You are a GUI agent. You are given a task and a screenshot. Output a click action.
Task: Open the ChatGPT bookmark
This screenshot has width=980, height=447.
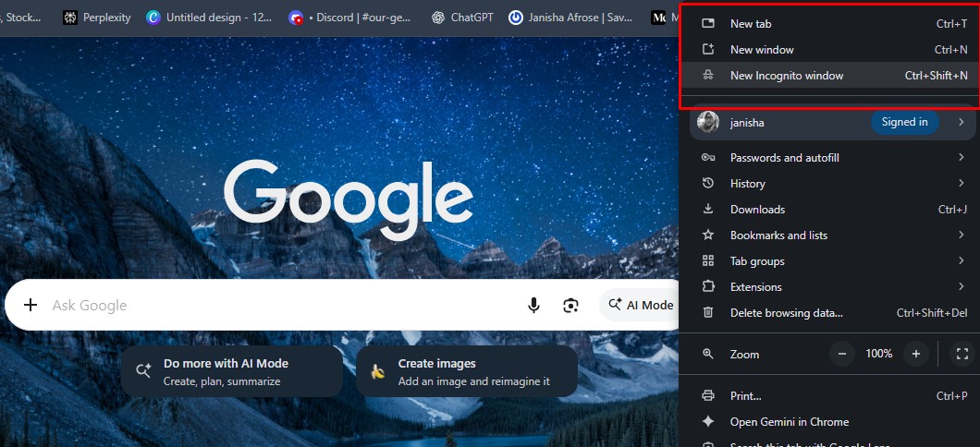(462, 18)
